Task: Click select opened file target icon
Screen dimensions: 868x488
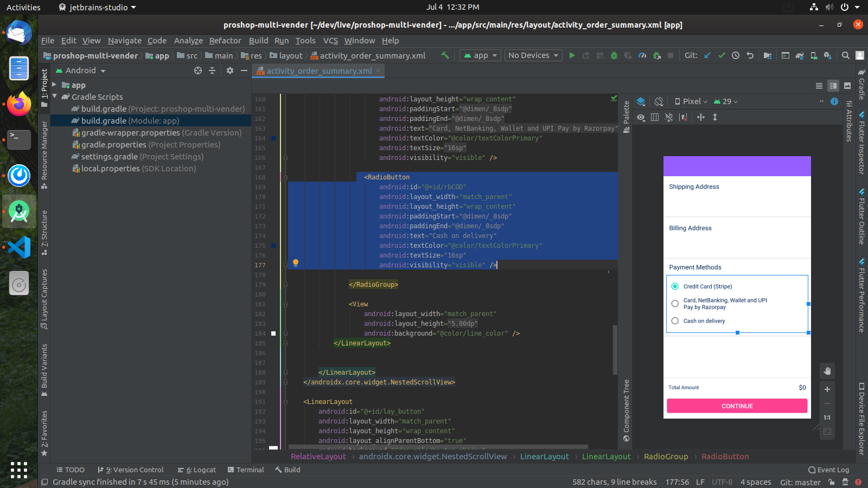Action: [198, 70]
